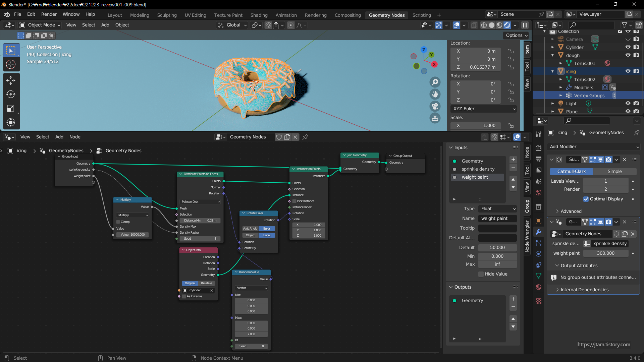
Task: Switch viewport to rendered shading mode
Action: click(x=507, y=25)
